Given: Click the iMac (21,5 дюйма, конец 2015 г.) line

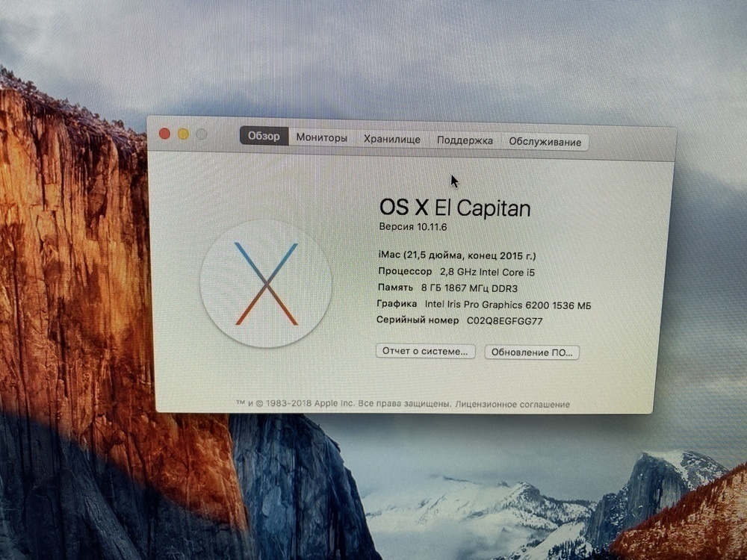Looking at the screenshot, I should pyautogui.click(x=457, y=255).
